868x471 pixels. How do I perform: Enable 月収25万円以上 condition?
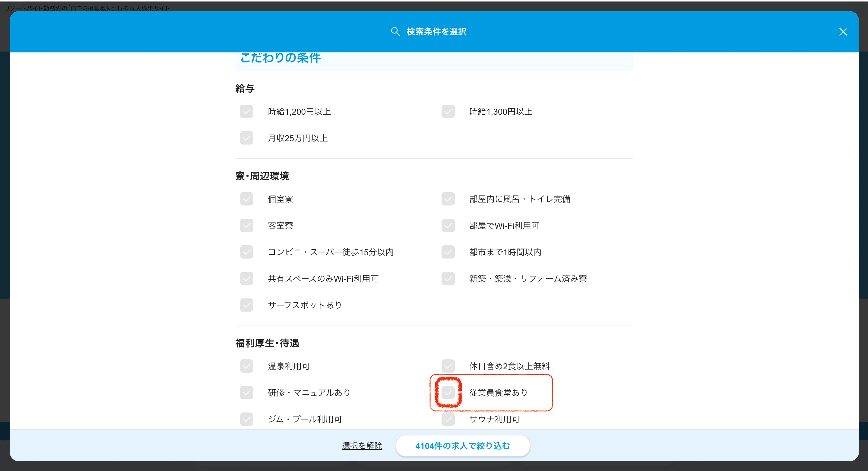(x=246, y=138)
